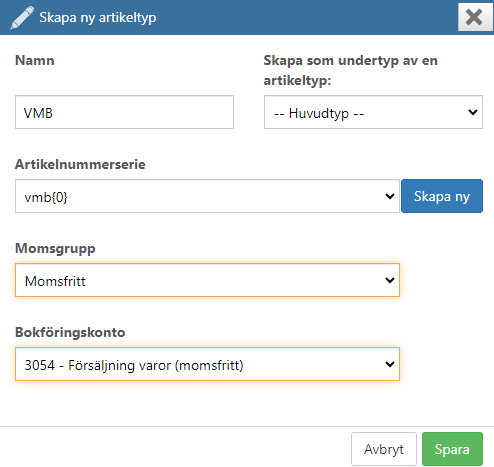
Task: Cancel with the Avbryt button
Action: tap(384, 449)
